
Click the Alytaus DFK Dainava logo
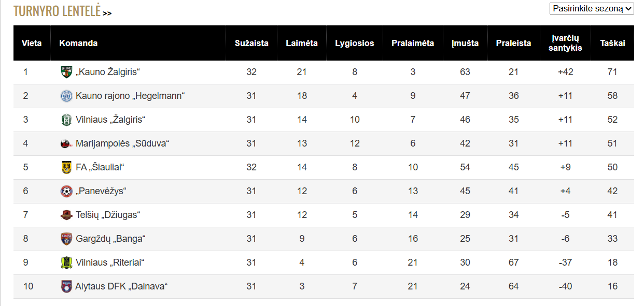coord(66,286)
